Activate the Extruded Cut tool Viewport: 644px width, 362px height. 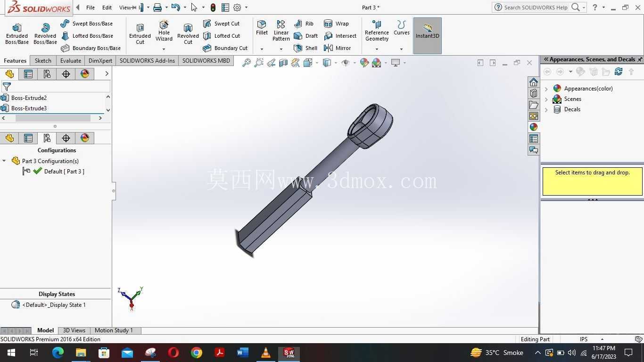click(140, 34)
